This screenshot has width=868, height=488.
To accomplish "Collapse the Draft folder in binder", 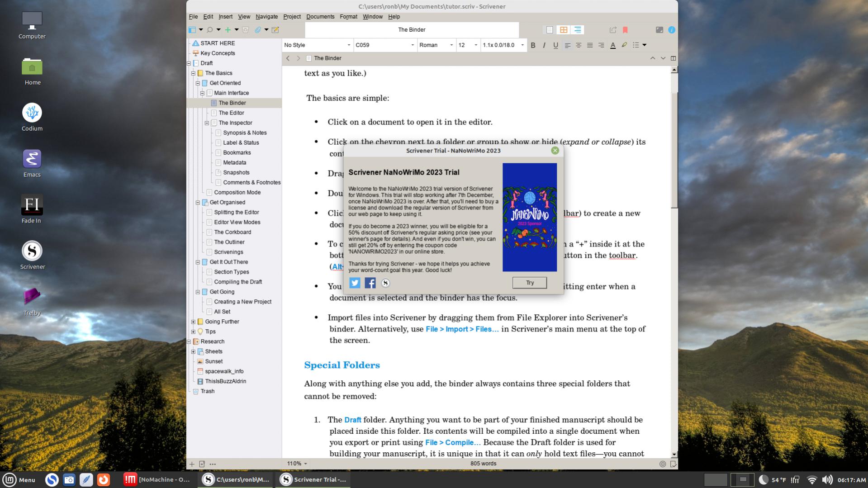I will click(189, 63).
